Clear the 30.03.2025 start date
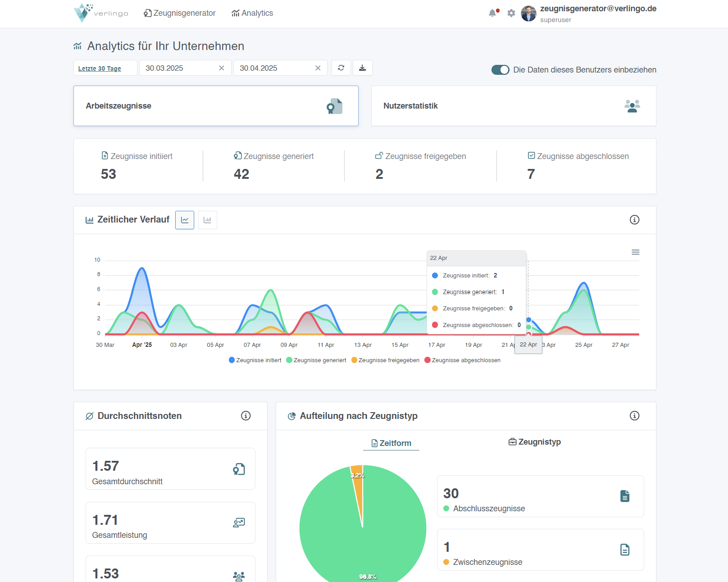The height and width of the screenshot is (582, 728). pyautogui.click(x=222, y=68)
